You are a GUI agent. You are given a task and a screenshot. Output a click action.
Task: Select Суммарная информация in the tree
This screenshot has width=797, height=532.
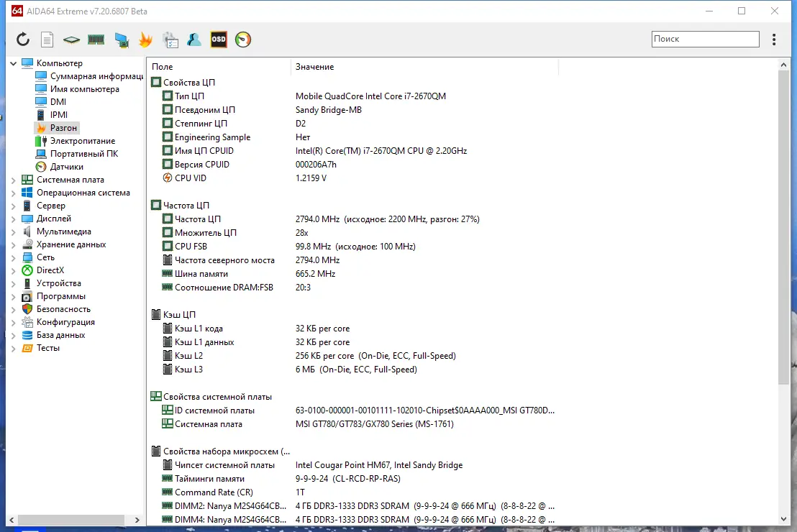click(96, 76)
